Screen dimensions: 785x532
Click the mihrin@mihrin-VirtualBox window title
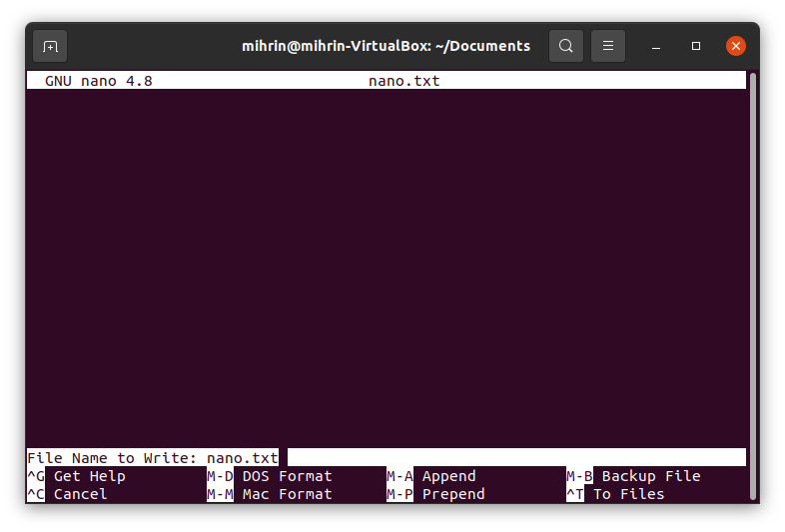386,46
